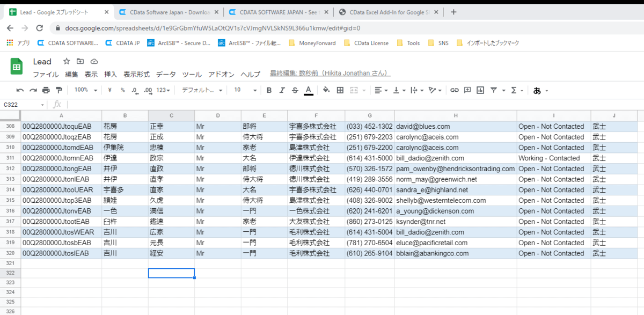Open the cell borders menu
The image size is (644, 315).
click(x=340, y=90)
